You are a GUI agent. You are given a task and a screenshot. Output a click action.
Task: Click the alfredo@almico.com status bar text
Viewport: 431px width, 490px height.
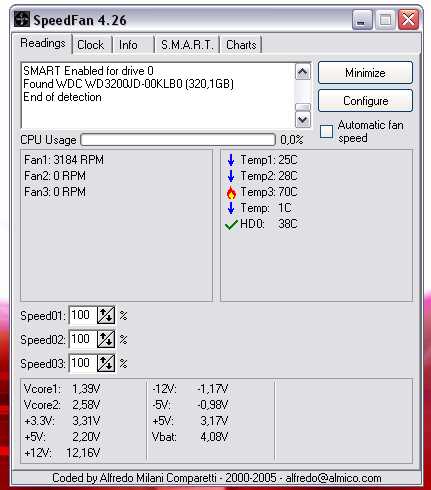(x=333, y=478)
